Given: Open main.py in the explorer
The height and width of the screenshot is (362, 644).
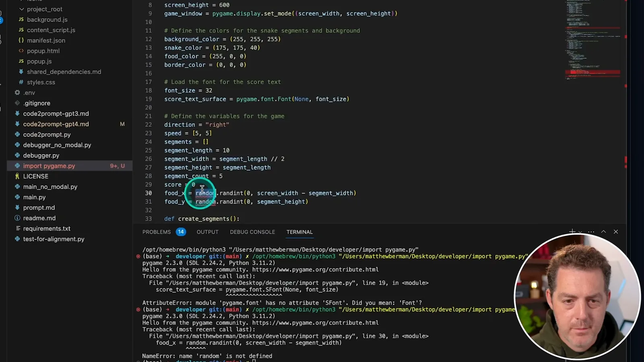Looking at the screenshot, I should (x=34, y=197).
